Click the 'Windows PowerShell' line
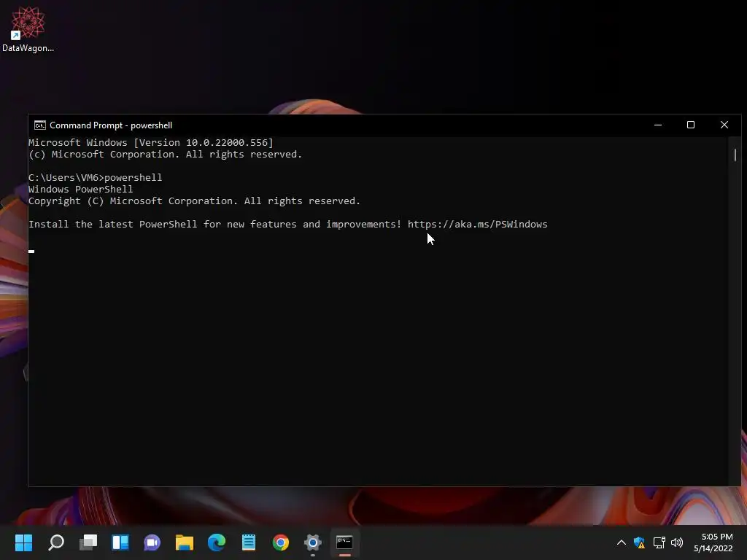This screenshot has width=747, height=560. click(x=80, y=189)
